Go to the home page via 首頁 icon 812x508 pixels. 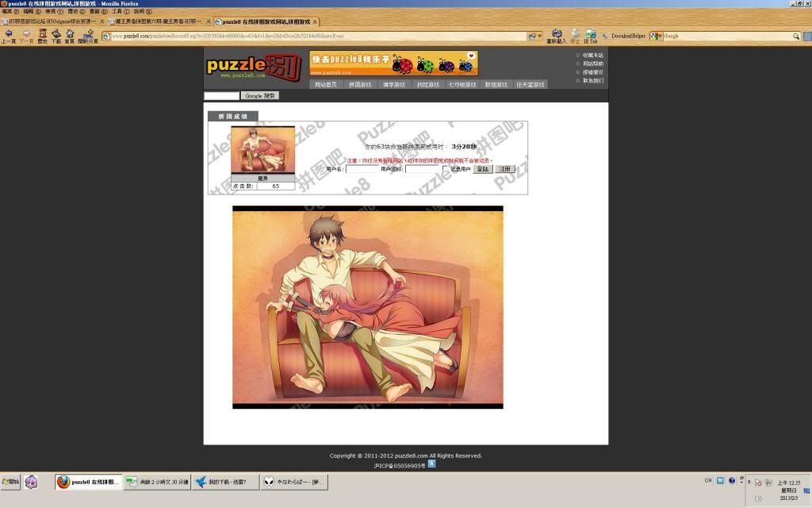[70, 36]
